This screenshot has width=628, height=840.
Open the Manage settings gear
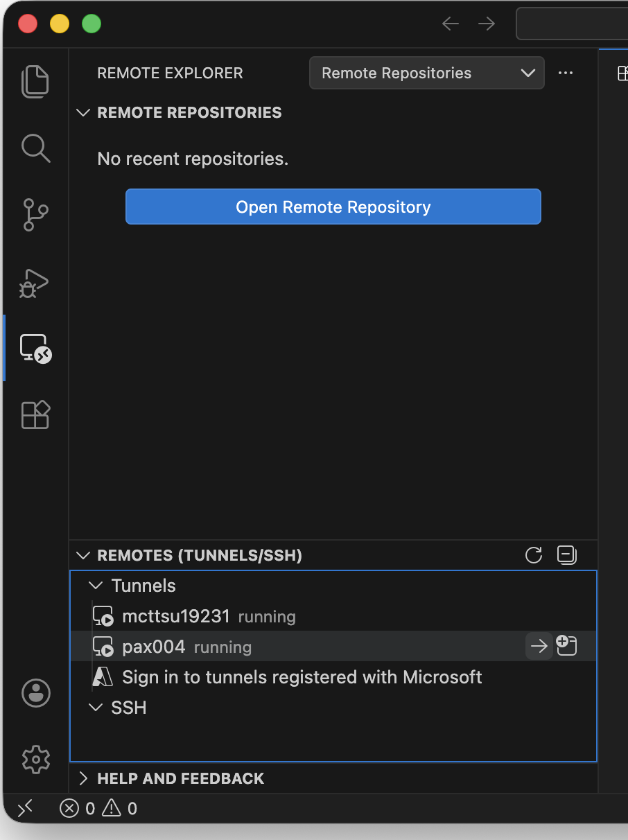[x=35, y=760]
